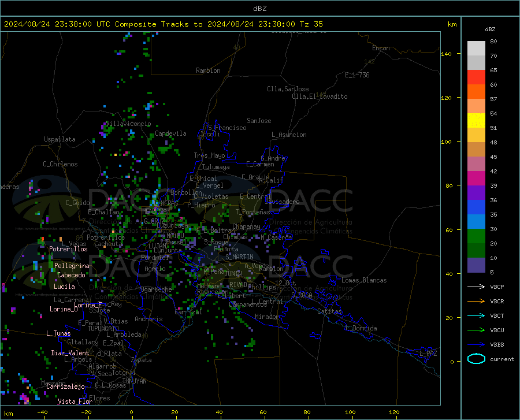Pick the light gray 70-80 dBZ swatch
Image resolution: width=520 pixels, height=420 pixels.
476,49
